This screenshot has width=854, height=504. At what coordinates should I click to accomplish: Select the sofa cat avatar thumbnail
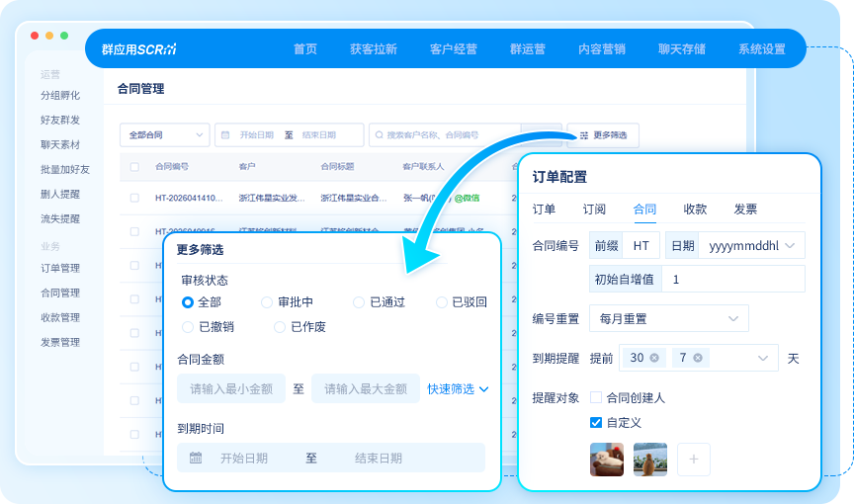pos(607,460)
